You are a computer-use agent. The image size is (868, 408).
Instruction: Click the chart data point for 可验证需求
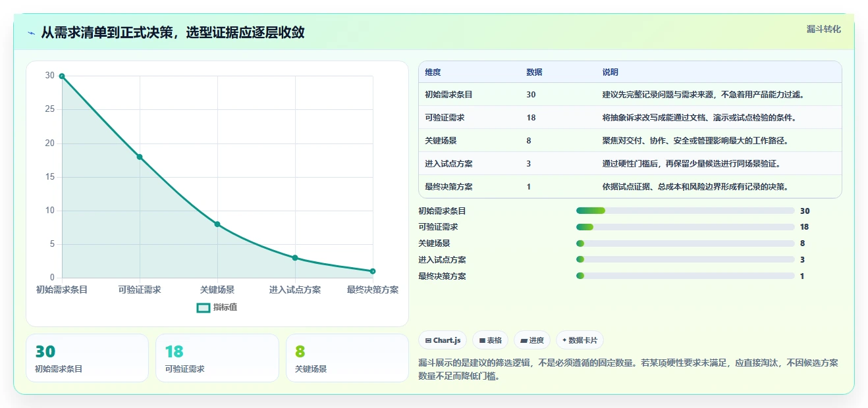(x=140, y=157)
